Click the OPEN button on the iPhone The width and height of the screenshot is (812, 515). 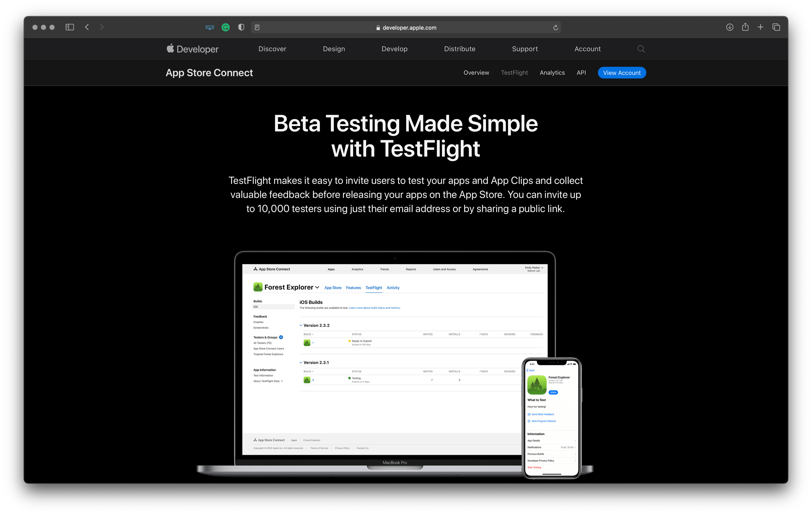click(553, 392)
